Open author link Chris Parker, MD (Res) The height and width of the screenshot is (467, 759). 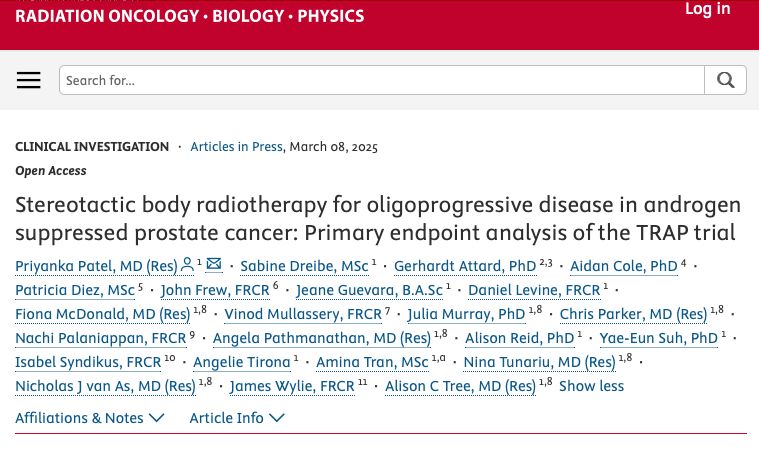(633, 314)
